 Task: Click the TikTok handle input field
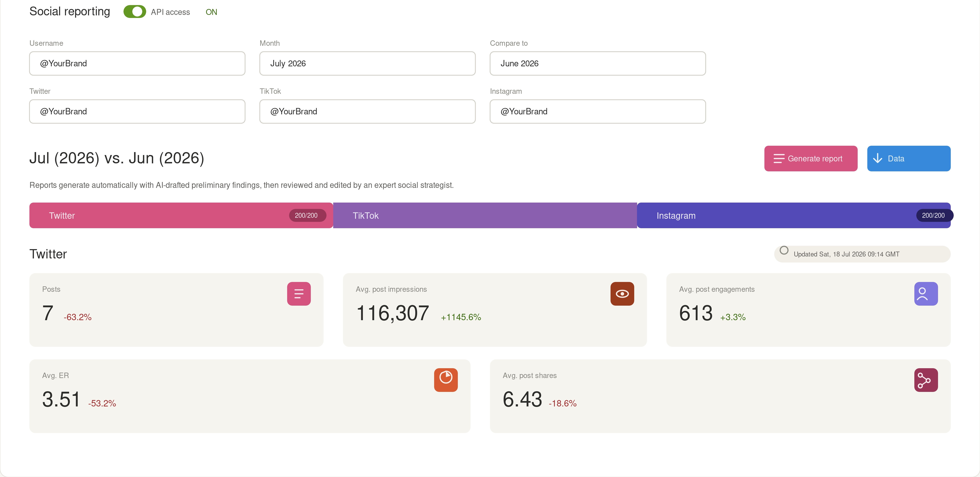[x=367, y=111]
